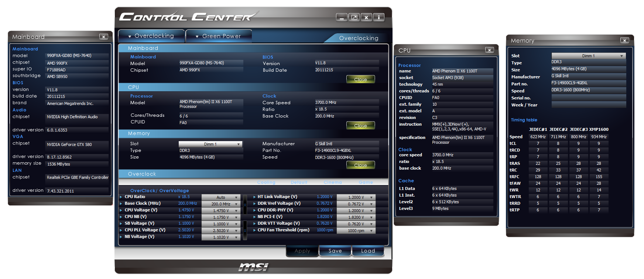Click the Timing table heading in Memory window

[524, 120]
